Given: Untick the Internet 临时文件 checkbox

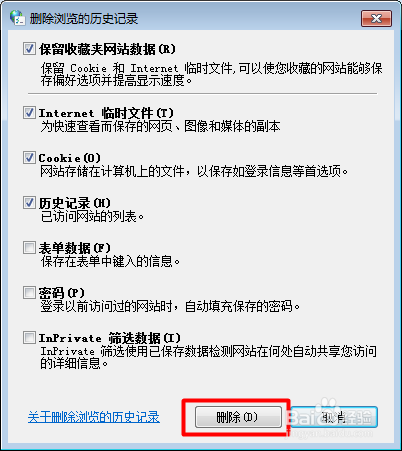Looking at the screenshot, I should (x=29, y=112).
